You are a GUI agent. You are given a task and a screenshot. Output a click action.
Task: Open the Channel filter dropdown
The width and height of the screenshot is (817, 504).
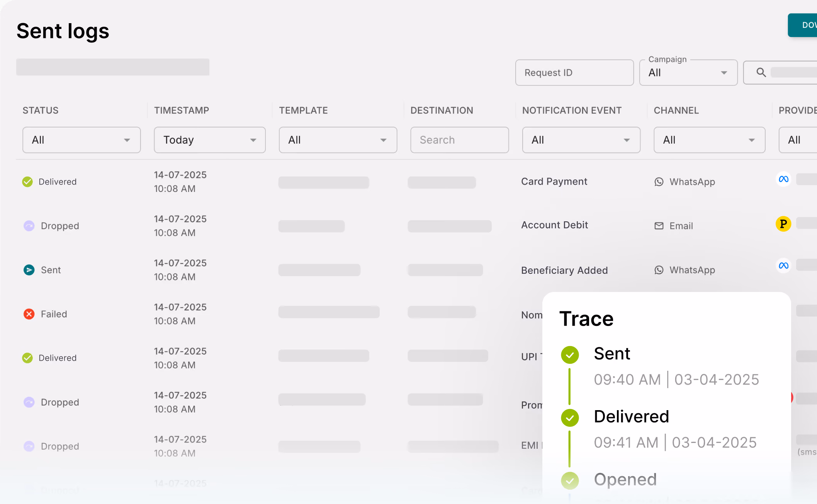[x=709, y=140]
